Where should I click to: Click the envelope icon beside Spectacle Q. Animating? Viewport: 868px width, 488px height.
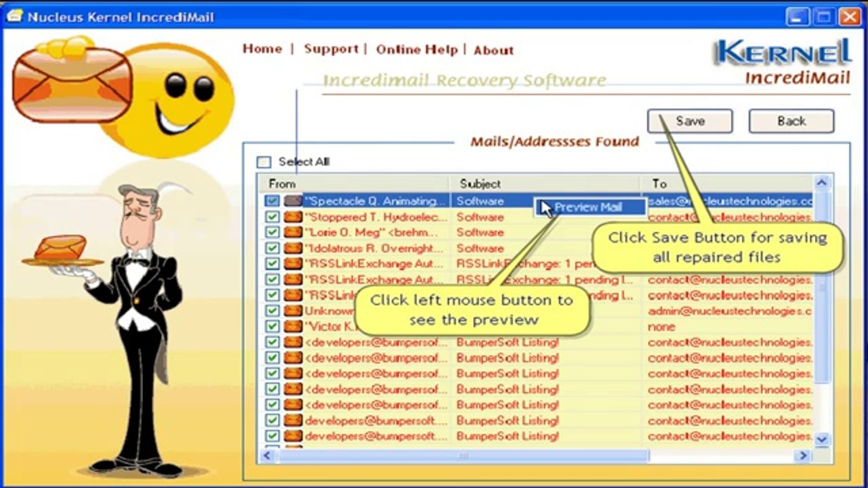pyautogui.click(x=293, y=201)
